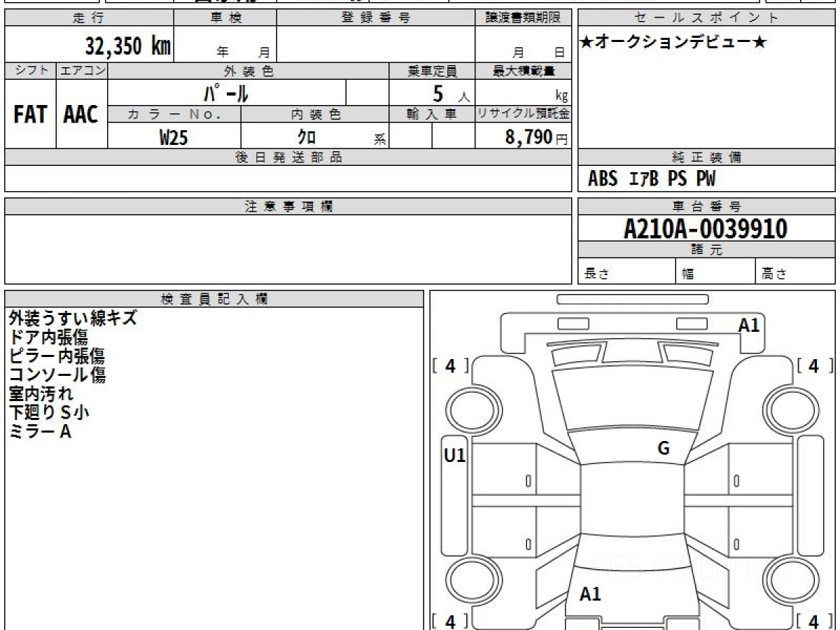Click the 注意事項欄 header bar
This screenshot has height=630, width=840.
click(288, 206)
